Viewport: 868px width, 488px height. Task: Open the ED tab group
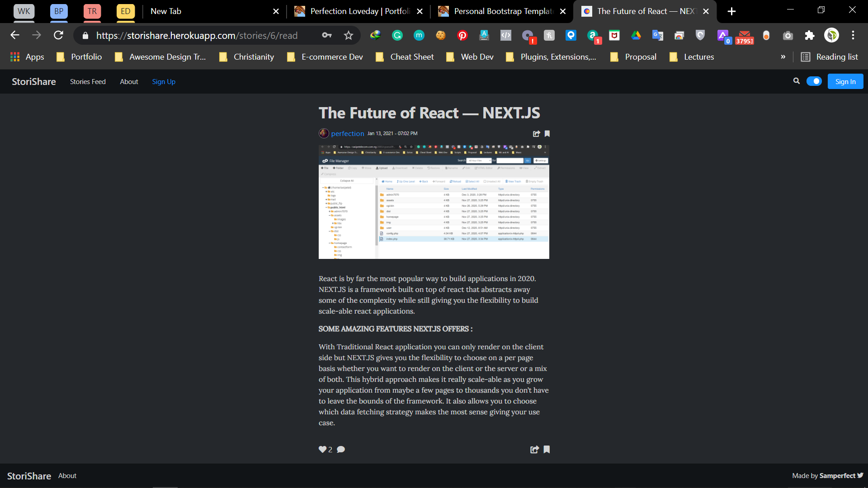(x=126, y=11)
